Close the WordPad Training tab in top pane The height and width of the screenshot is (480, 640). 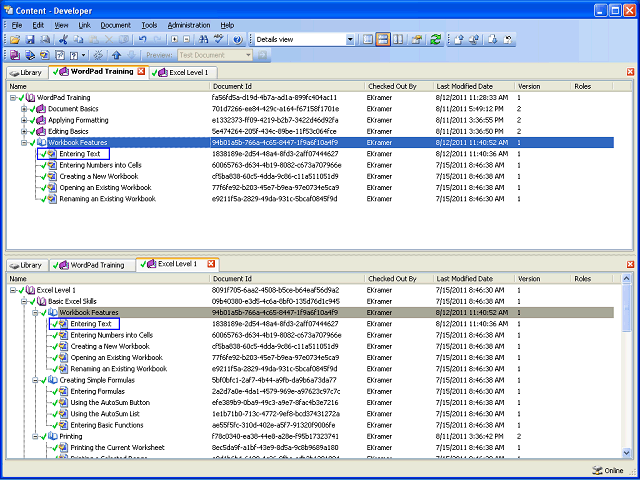pyautogui.click(x=141, y=71)
